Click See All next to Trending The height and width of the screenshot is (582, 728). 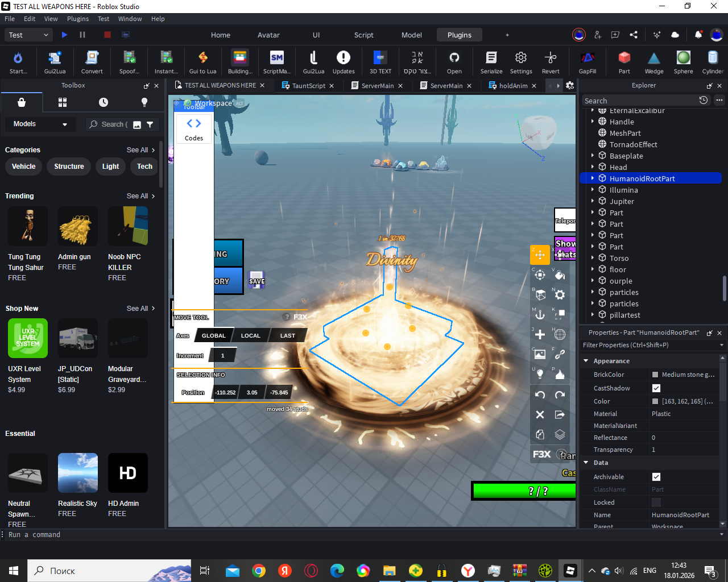140,196
